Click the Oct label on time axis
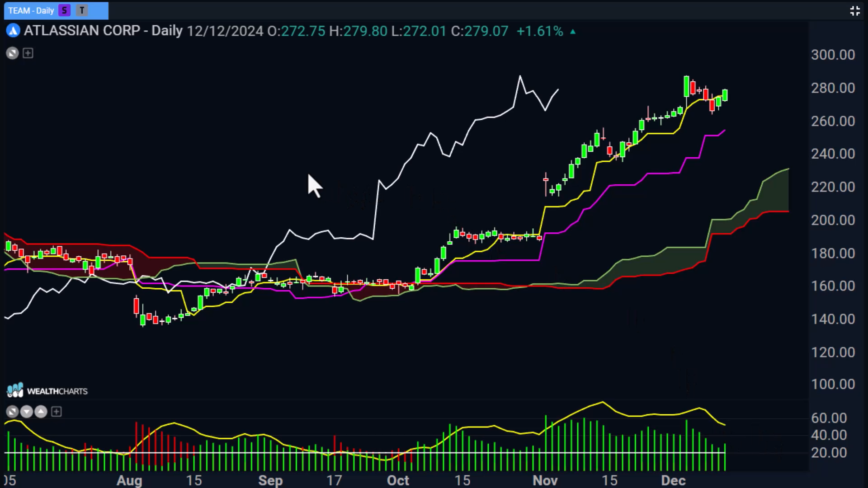This screenshot has width=868, height=488. coord(398,480)
